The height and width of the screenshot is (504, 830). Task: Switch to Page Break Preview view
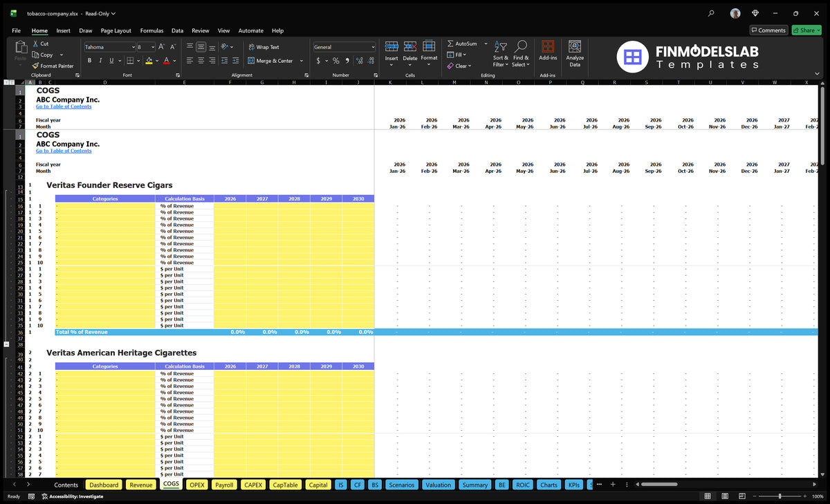pyautogui.click(x=741, y=496)
